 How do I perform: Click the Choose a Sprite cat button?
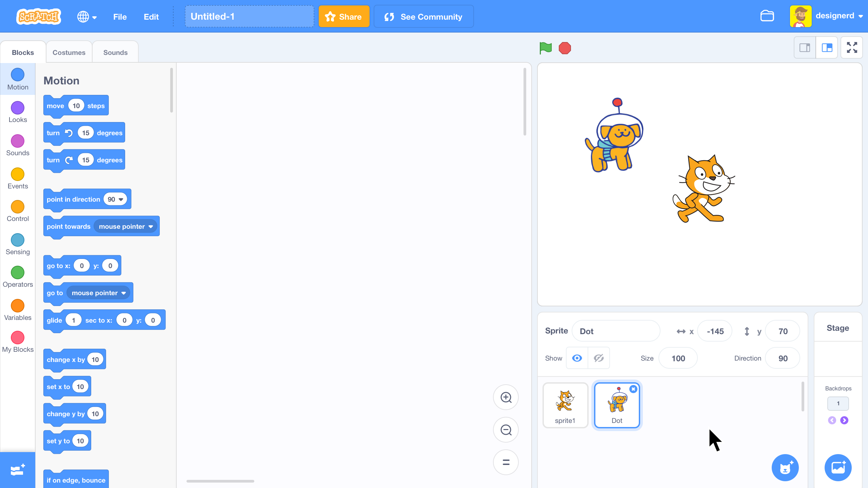click(x=785, y=468)
